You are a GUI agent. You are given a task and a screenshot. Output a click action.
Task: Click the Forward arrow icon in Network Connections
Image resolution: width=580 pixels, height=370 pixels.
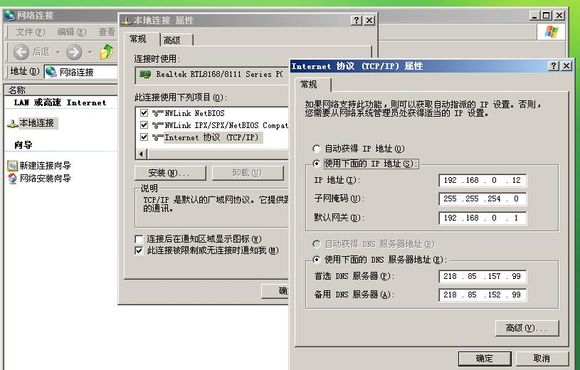tap(74, 52)
